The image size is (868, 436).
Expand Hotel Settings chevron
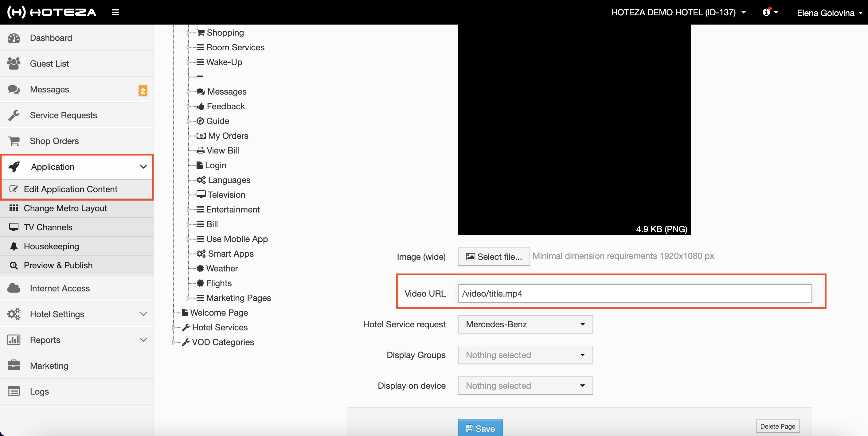(x=143, y=314)
